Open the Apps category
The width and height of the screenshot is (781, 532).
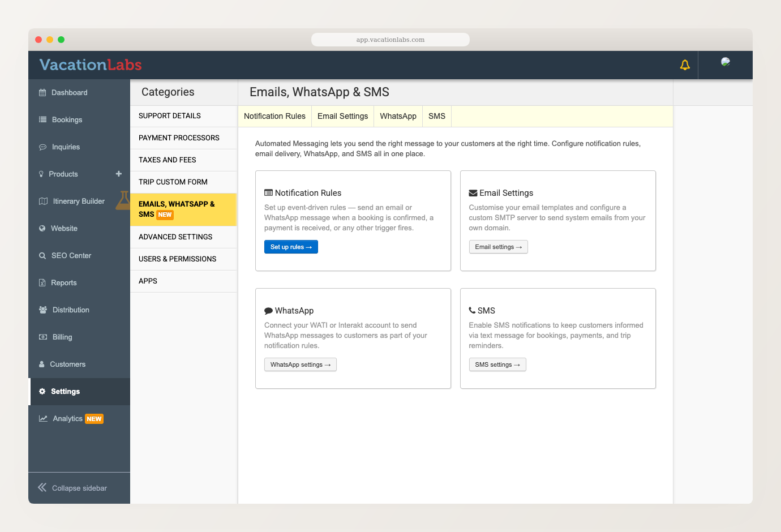point(183,281)
